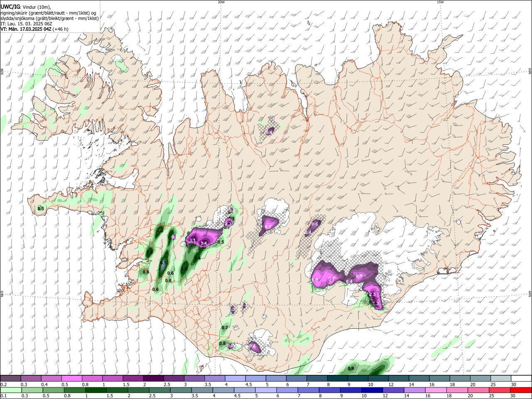The width and height of the screenshot is (532, 399).
Task: Click the 'slydda/snjókoma (grátt/bleikt/grænt - mm/1klst)' line
Action: [x=49, y=18]
